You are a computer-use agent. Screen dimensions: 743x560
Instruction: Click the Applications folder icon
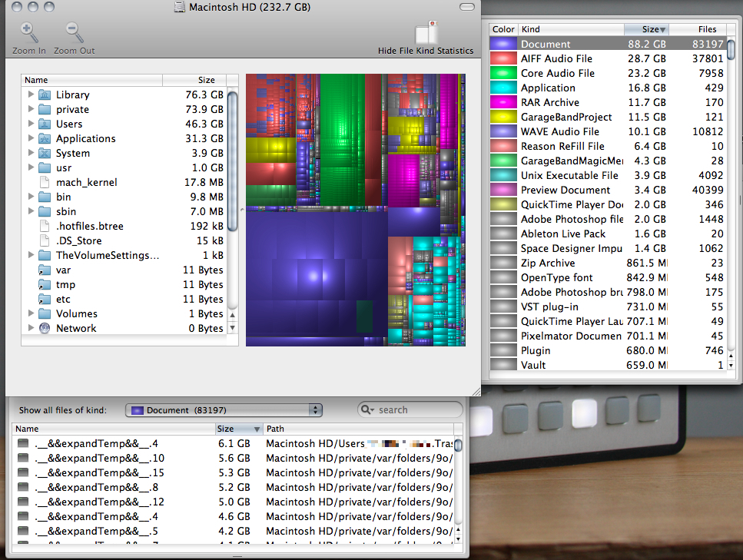(45, 138)
